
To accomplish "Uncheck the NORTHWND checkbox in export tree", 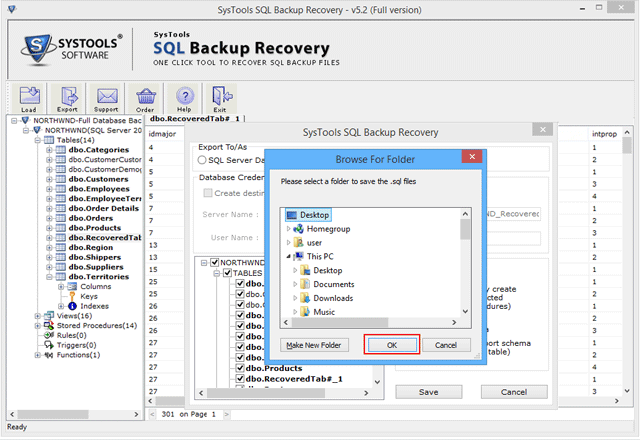I will (x=215, y=262).
